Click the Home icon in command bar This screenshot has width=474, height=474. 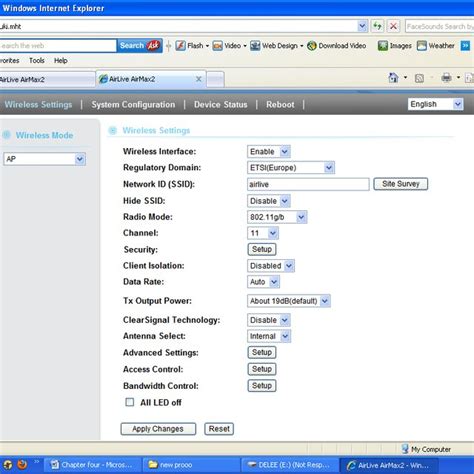pos(393,78)
